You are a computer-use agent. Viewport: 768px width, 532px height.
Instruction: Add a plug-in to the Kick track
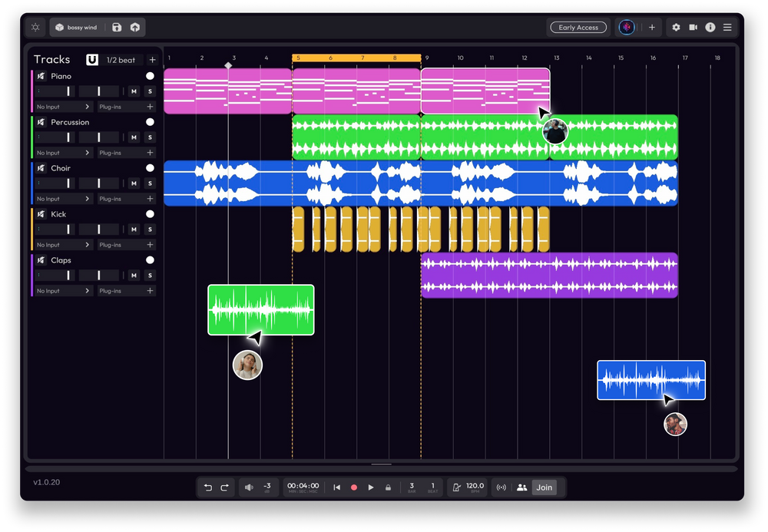(150, 244)
